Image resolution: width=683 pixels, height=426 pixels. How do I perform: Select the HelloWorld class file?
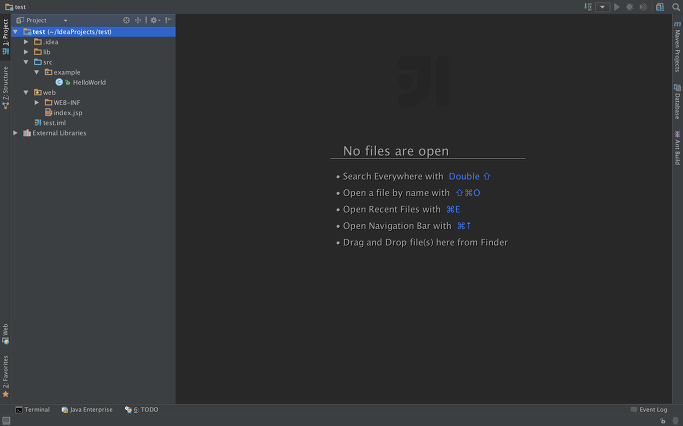88,82
